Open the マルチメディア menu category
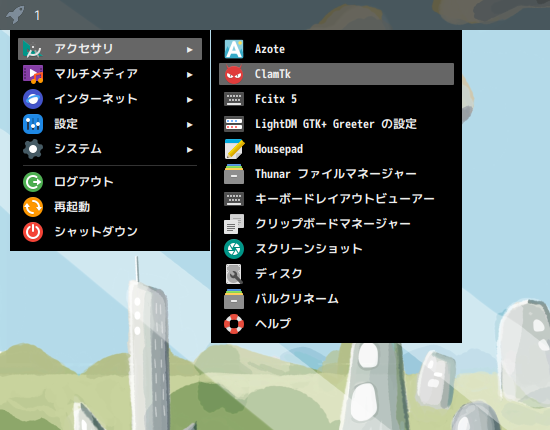 click(110, 74)
